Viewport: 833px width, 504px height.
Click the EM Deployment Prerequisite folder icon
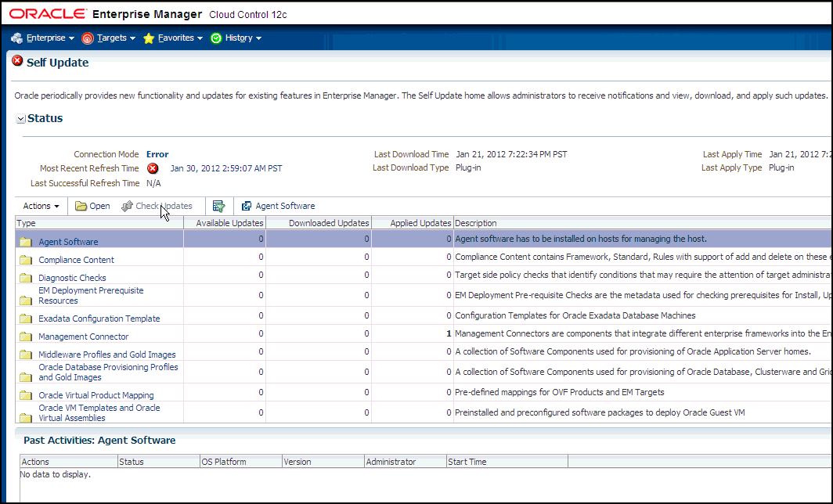click(x=26, y=301)
